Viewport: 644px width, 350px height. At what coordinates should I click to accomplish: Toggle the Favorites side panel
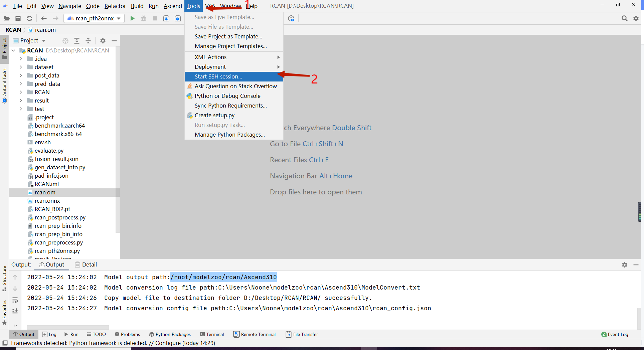pos(4,313)
